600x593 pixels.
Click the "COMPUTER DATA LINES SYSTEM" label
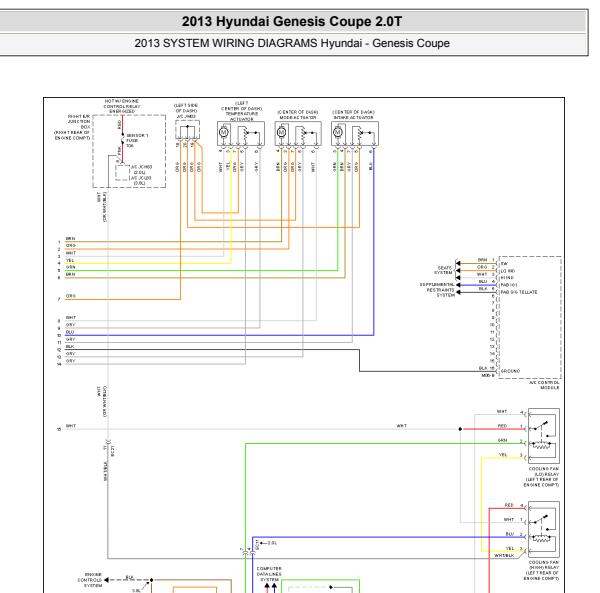tap(269, 574)
